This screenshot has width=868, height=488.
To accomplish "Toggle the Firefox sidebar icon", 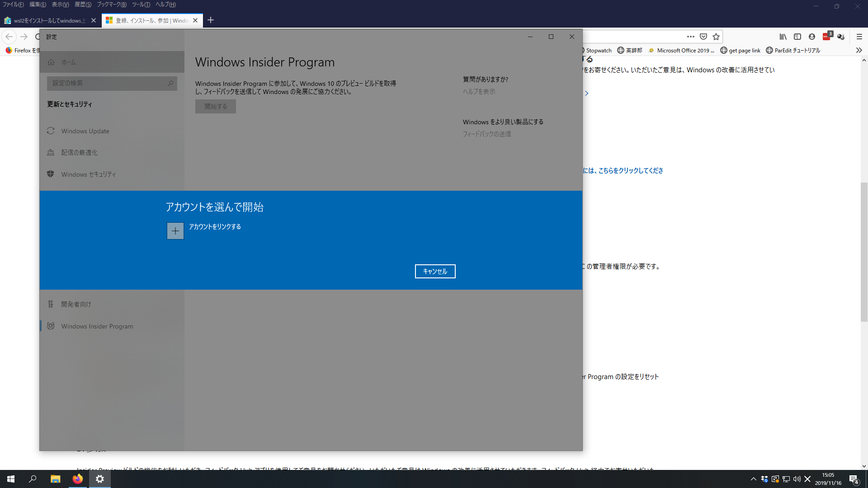I will coord(797,37).
